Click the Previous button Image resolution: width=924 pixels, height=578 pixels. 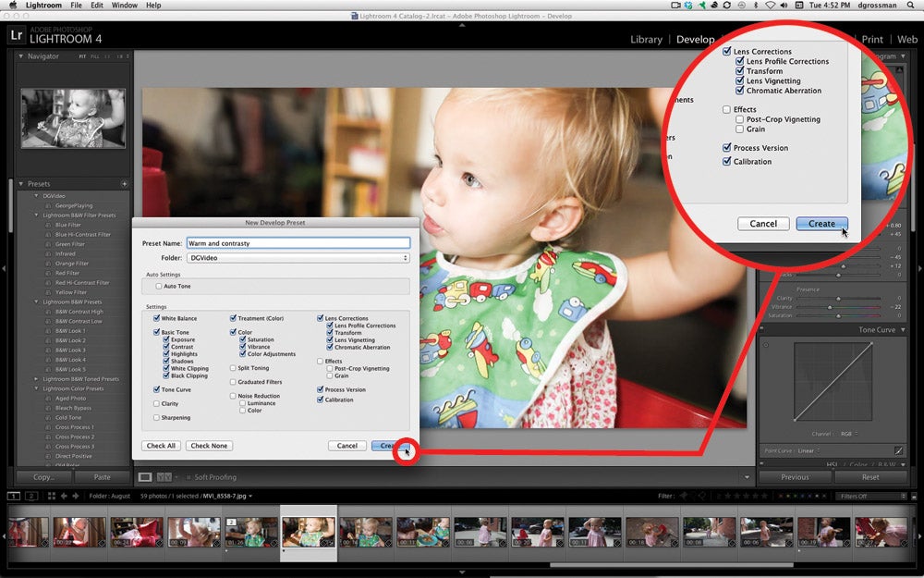(x=795, y=477)
